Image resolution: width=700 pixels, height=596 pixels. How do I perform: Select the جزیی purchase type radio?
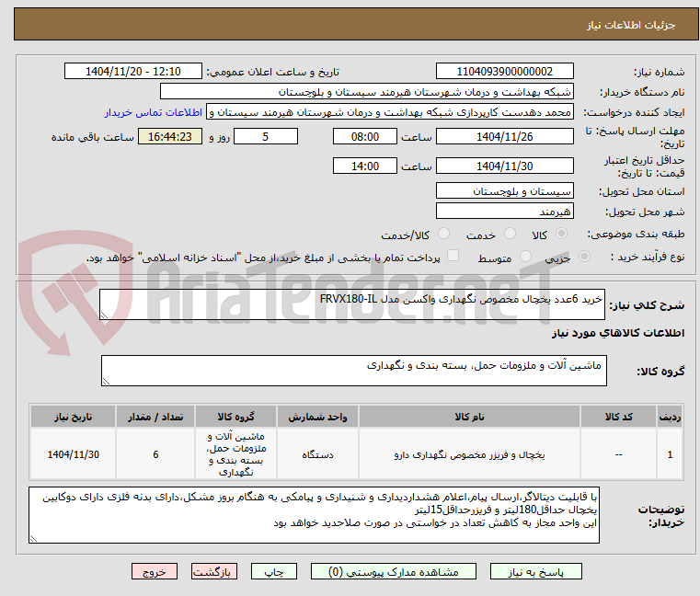point(584,257)
